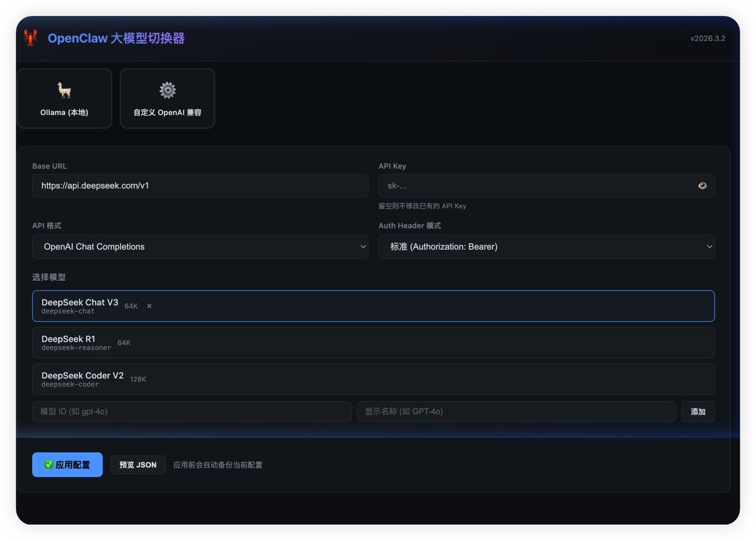This screenshot has height=541, width=756.
Task: Click the 64K label beside DeepSeek R1
Action: [x=124, y=343]
